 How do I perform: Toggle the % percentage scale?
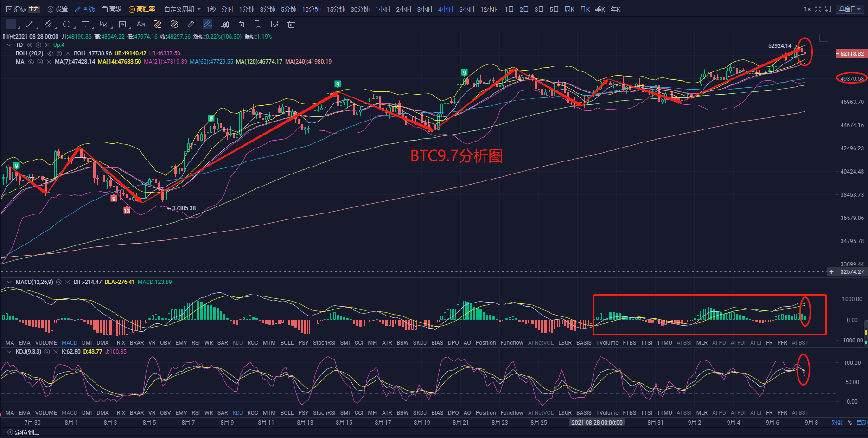pos(850,423)
